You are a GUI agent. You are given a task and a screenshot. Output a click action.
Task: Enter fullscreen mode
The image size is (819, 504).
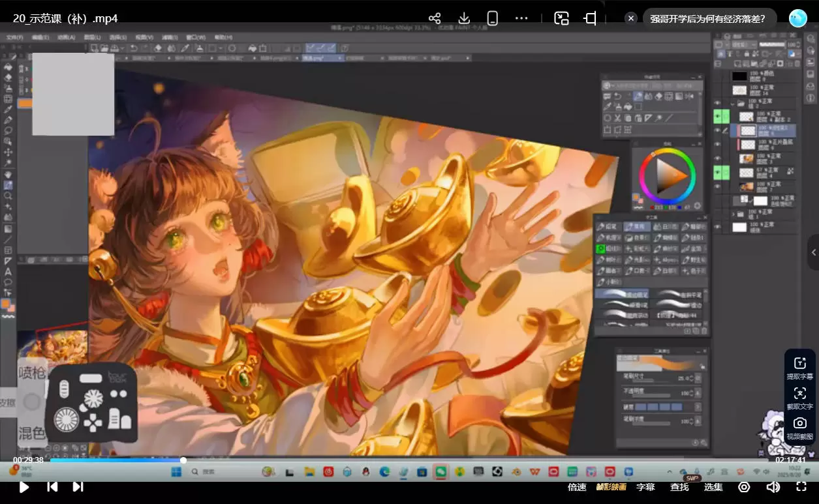(802, 487)
